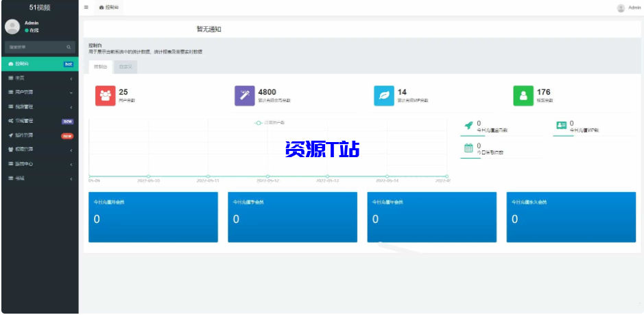Click the chart data point at 2022-05-12
Screen dimensions: 644x315
267,176
